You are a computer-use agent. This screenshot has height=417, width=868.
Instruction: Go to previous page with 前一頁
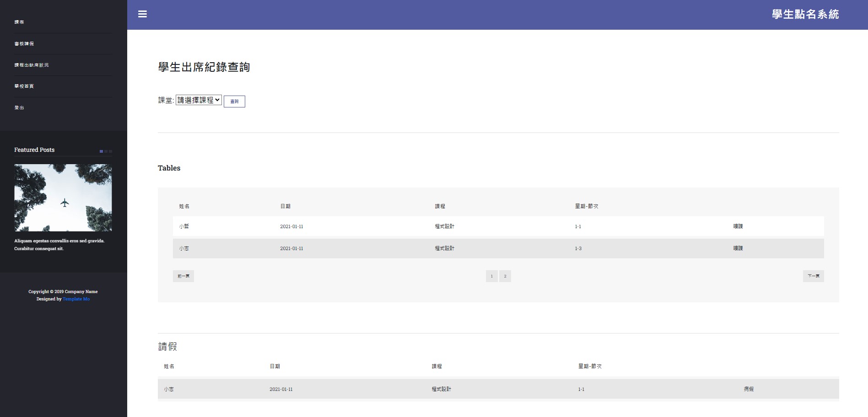pyautogui.click(x=183, y=276)
